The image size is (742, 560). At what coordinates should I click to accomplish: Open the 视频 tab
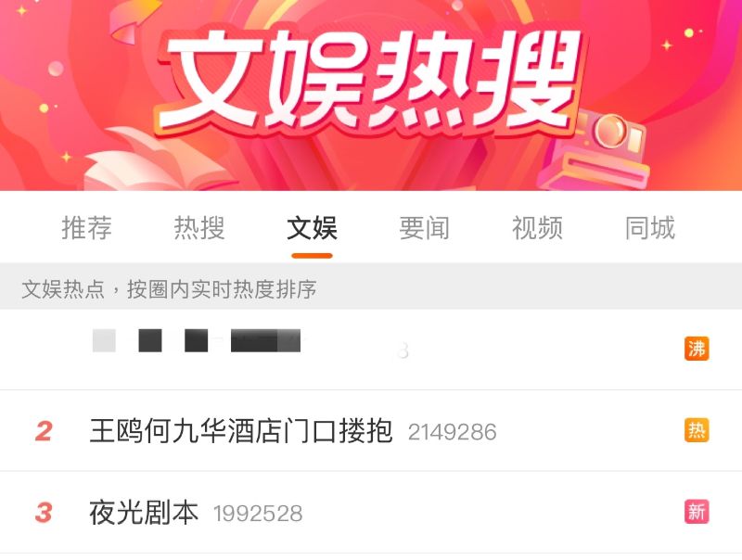click(x=537, y=228)
